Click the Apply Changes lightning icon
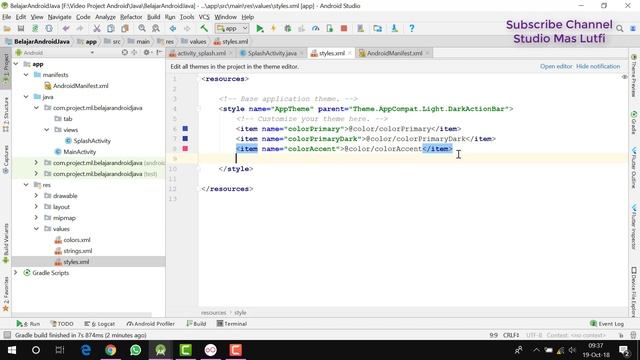640x360 pixels. (x=273, y=29)
